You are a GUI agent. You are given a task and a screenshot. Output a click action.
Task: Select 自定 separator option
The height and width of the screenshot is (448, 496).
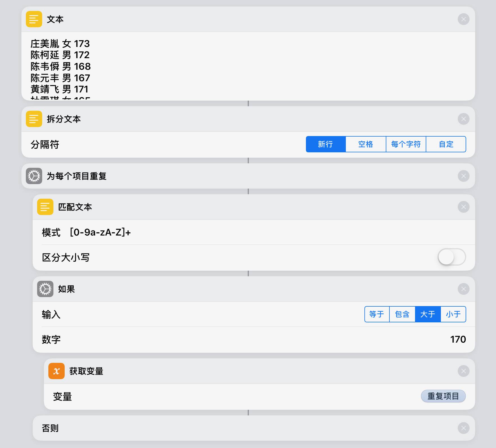[x=446, y=144]
